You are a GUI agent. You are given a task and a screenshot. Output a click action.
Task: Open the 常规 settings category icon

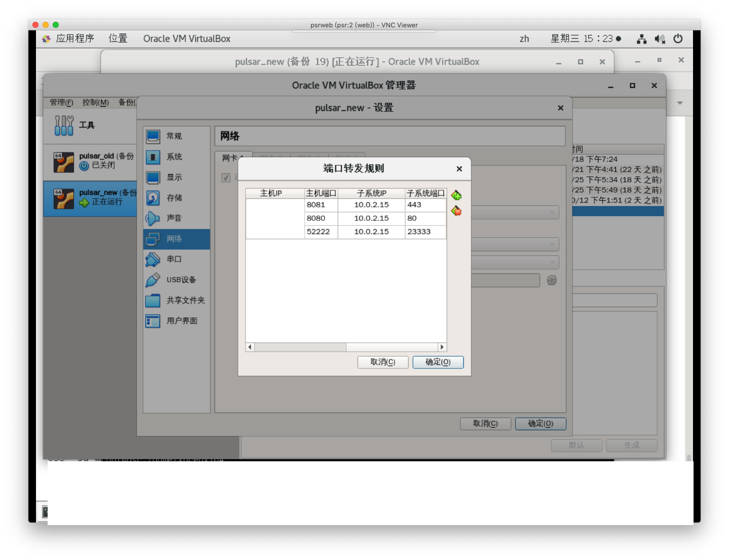point(153,136)
